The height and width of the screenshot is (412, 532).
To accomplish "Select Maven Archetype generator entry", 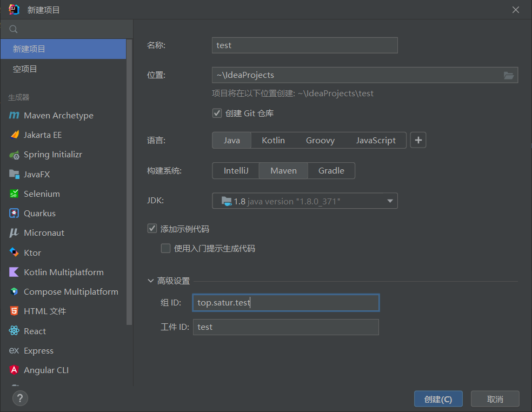I will (63, 115).
